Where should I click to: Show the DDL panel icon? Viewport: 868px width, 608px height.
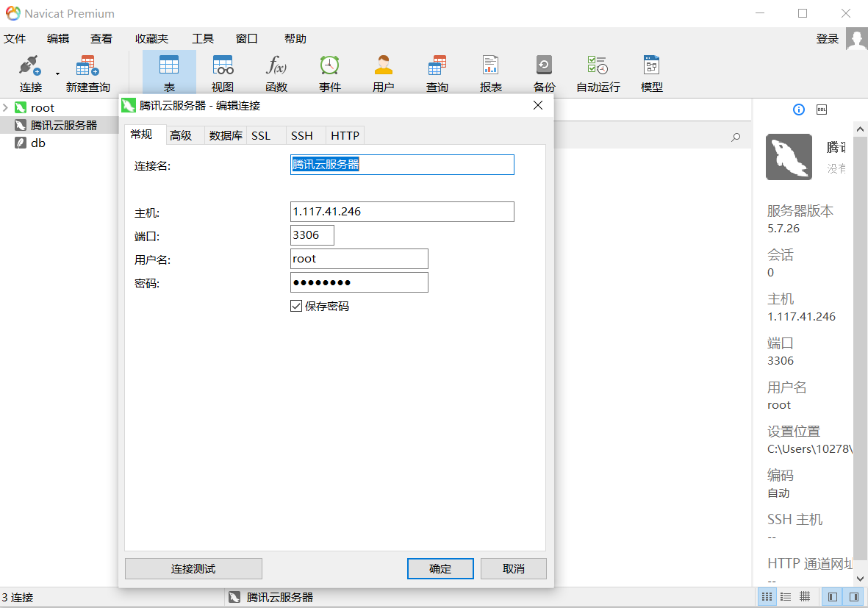click(x=822, y=110)
